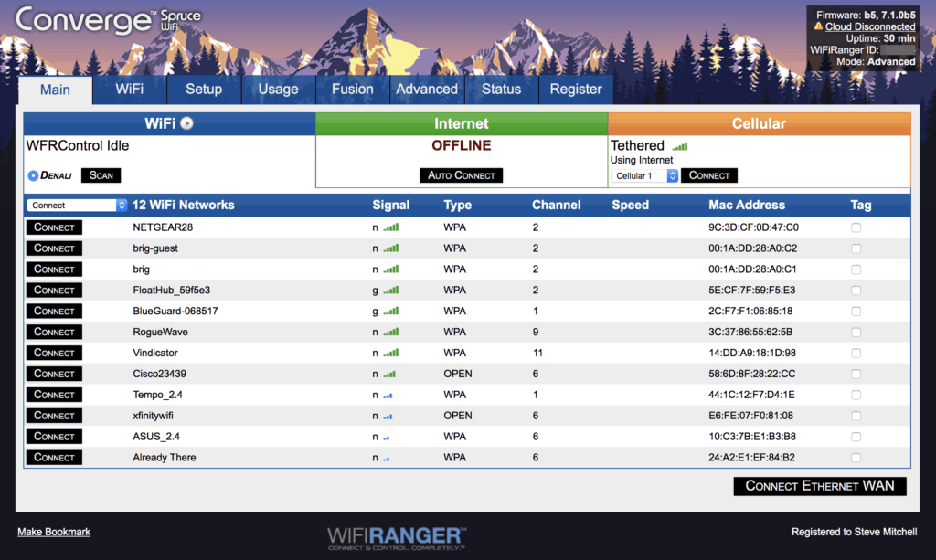Tick the Tag checkbox for brig-guest
The image size is (936, 560).
[x=856, y=248]
